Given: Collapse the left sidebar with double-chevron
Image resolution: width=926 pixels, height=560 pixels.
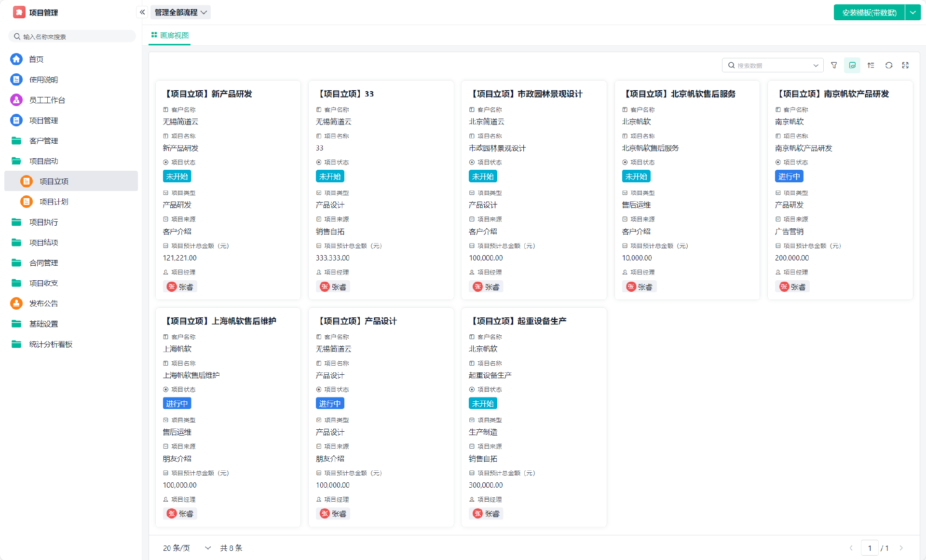Looking at the screenshot, I should 142,12.
